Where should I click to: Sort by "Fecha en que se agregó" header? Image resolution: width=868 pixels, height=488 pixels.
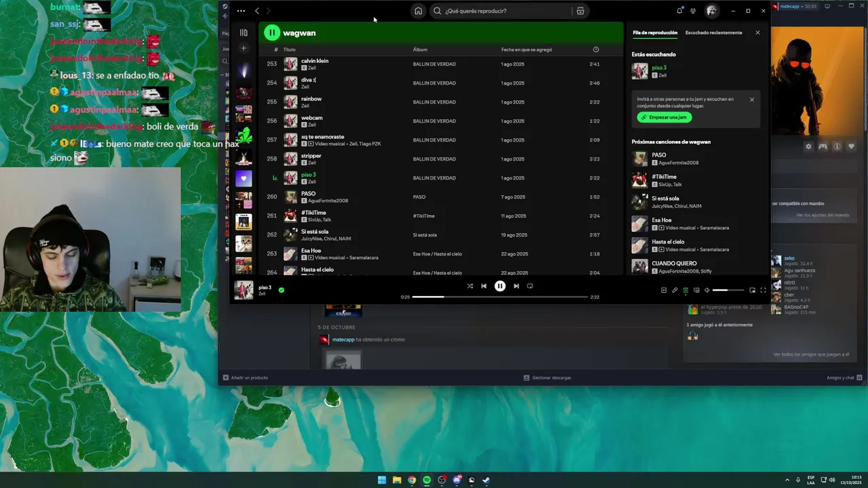click(x=526, y=49)
